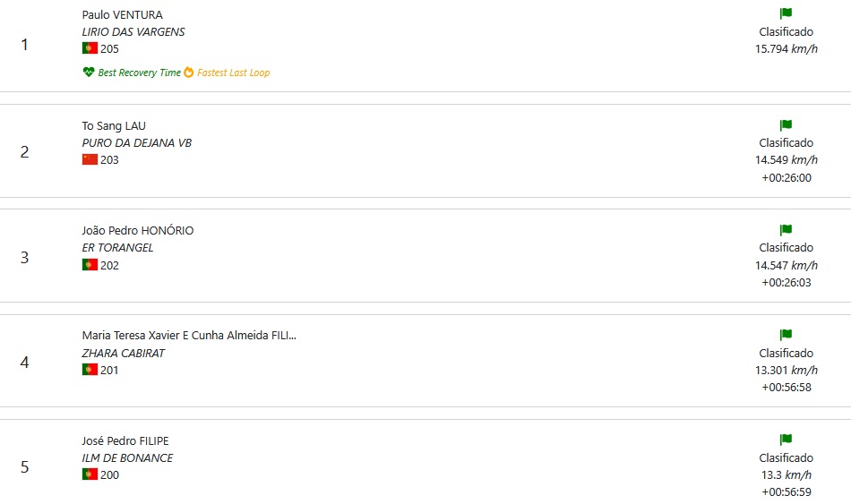The height and width of the screenshot is (504, 851).
Task: Click the Fastest Last Loop flame icon
Action: click(x=188, y=73)
